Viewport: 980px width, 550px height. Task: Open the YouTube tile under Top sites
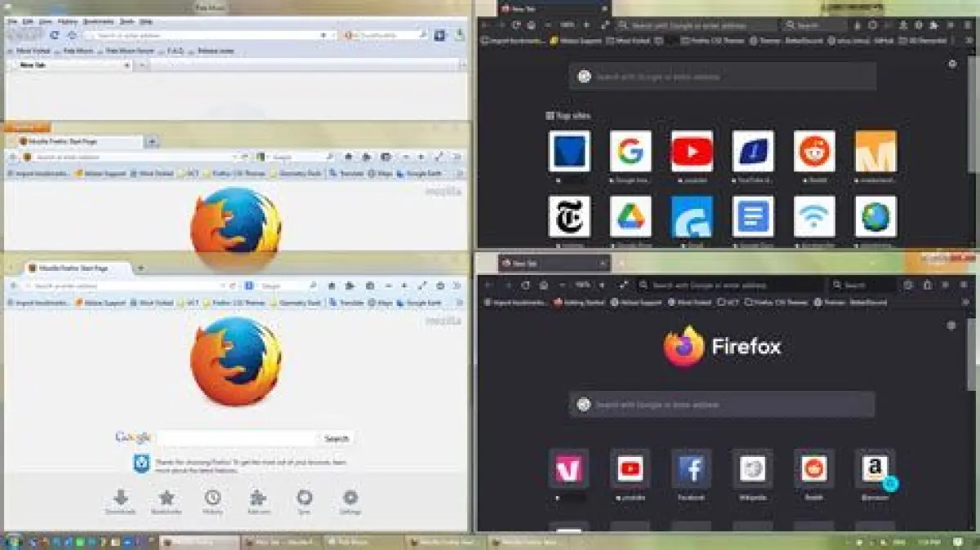[692, 152]
